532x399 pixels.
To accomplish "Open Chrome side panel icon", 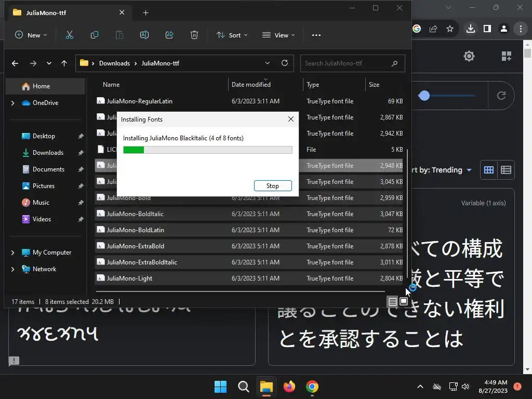I will [x=487, y=29].
